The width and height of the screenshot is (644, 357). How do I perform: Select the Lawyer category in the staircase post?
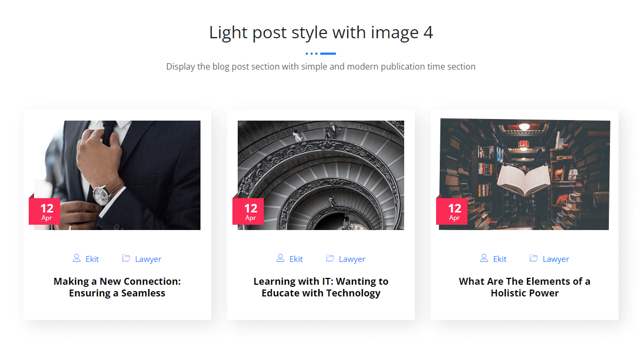[352, 259]
